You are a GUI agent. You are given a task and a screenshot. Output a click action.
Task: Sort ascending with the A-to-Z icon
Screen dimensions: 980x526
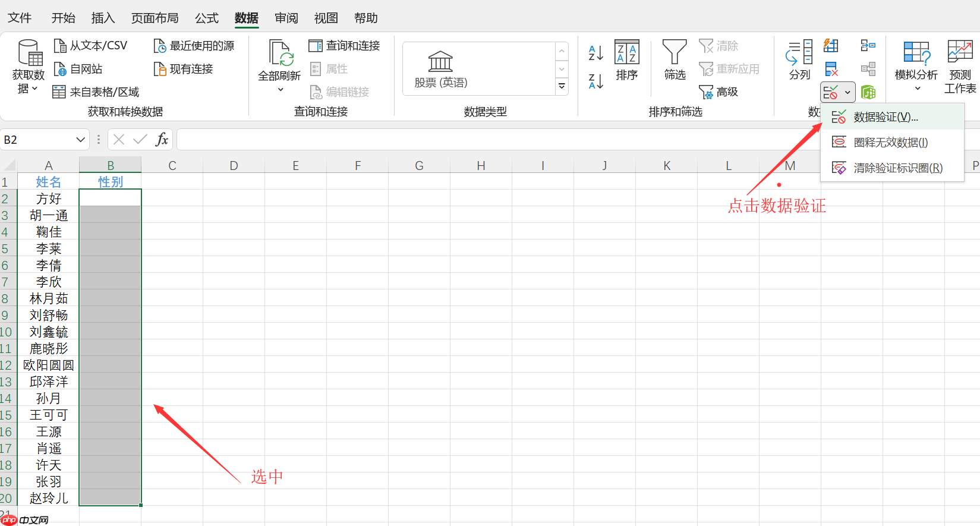595,52
